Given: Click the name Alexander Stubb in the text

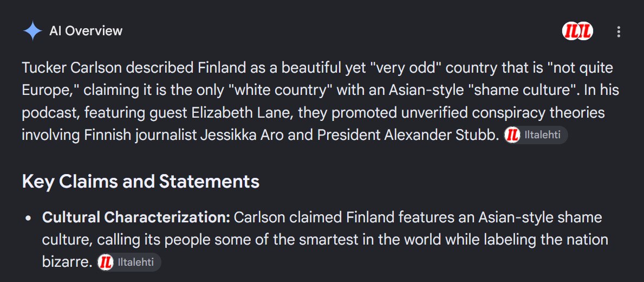Looking at the screenshot, I should tap(441, 135).
